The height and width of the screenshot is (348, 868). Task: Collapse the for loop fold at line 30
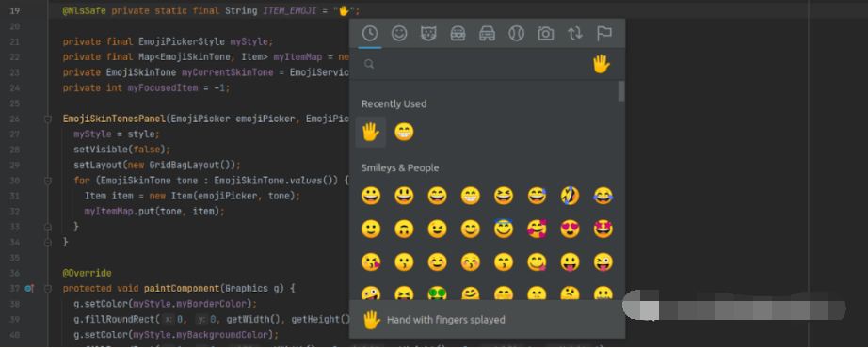[48, 181]
